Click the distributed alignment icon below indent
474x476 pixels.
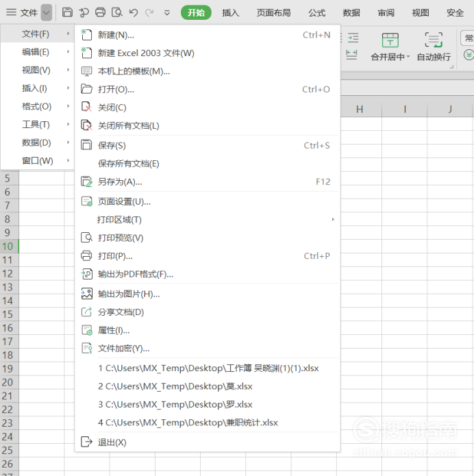point(351,55)
